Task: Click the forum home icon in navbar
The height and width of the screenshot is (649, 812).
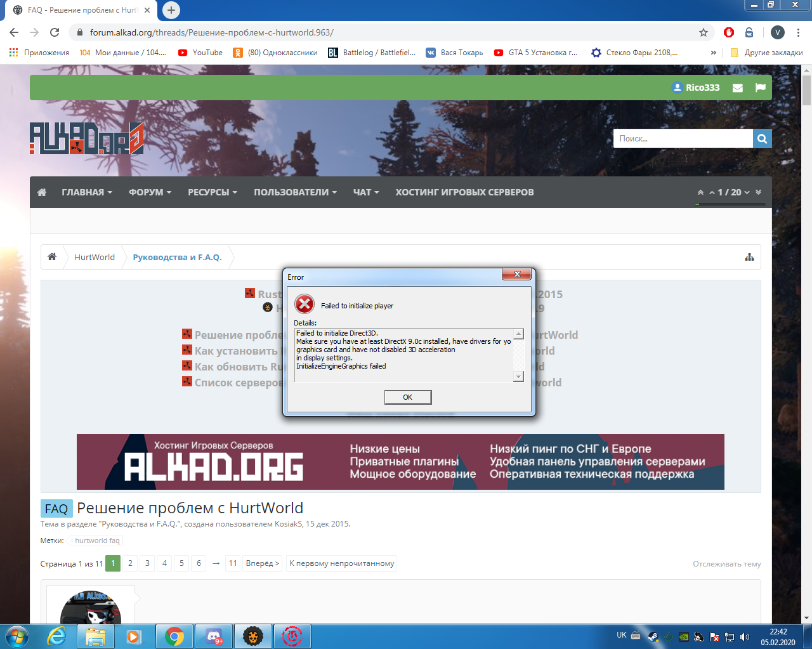Action: coord(42,192)
